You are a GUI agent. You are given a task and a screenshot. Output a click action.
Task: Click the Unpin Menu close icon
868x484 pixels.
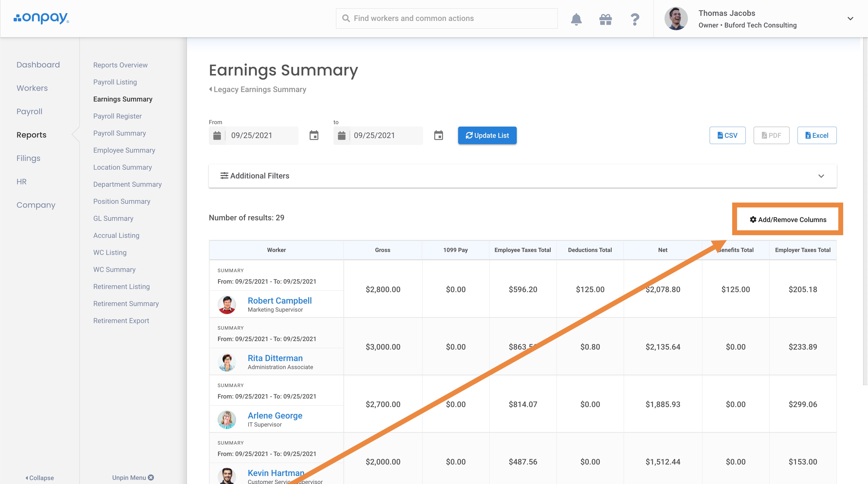[x=151, y=477]
